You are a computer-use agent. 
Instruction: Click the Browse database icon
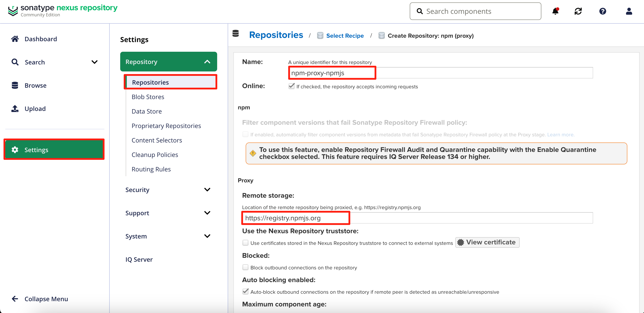coord(15,85)
